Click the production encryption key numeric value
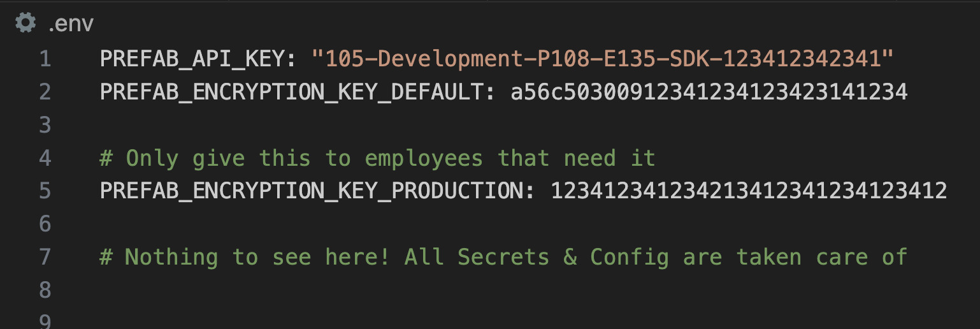 point(749,191)
